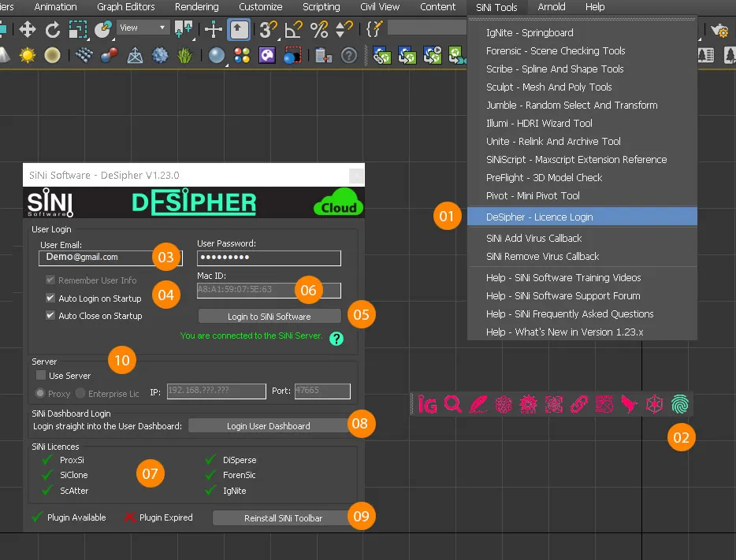Click the named selection sets field in toolbar

pos(427,28)
